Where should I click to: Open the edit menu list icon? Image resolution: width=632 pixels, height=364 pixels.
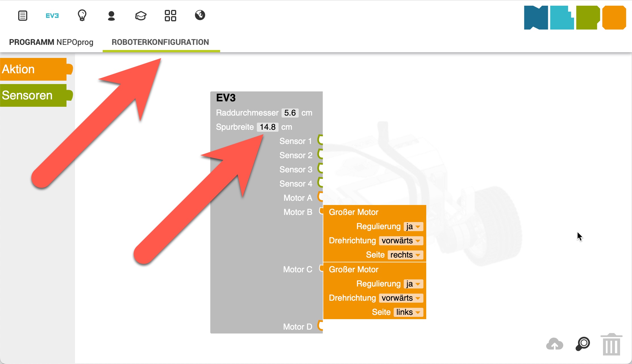(x=23, y=16)
